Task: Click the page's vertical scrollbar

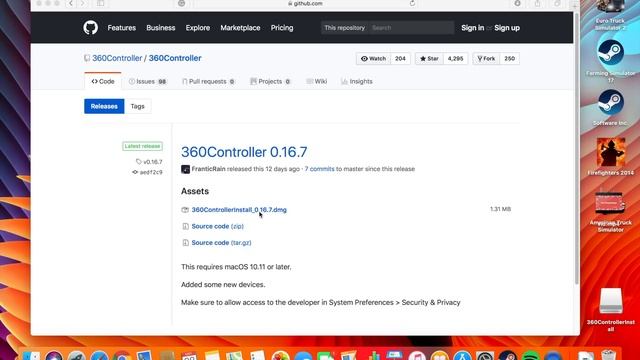Action: click(x=576, y=149)
